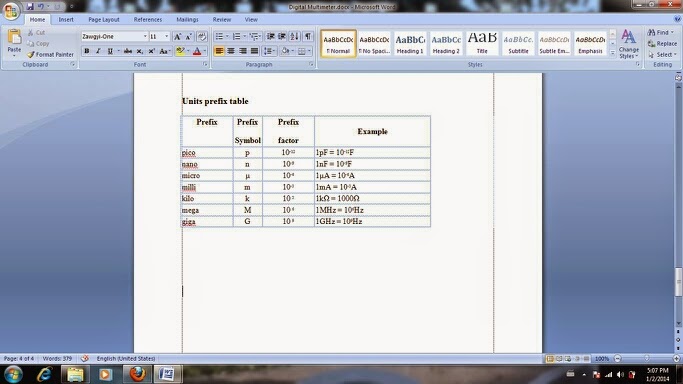Open the Windows Start menu
Viewport: 683px width, 384px height.
pyautogui.click(x=13, y=374)
